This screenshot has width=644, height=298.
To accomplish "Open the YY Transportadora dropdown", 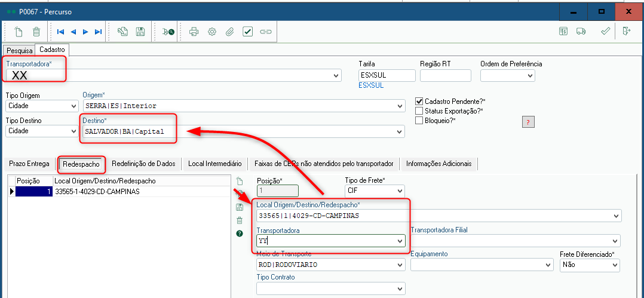I will point(400,241).
